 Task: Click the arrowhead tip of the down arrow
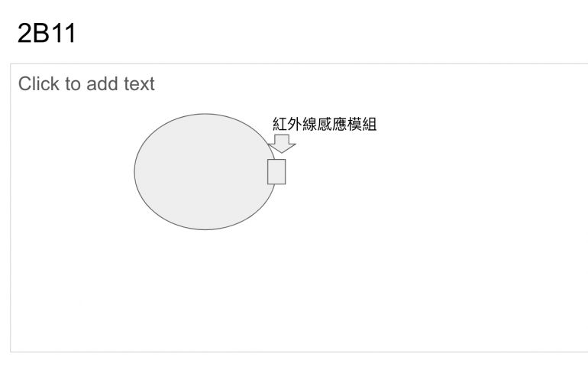tap(282, 152)
